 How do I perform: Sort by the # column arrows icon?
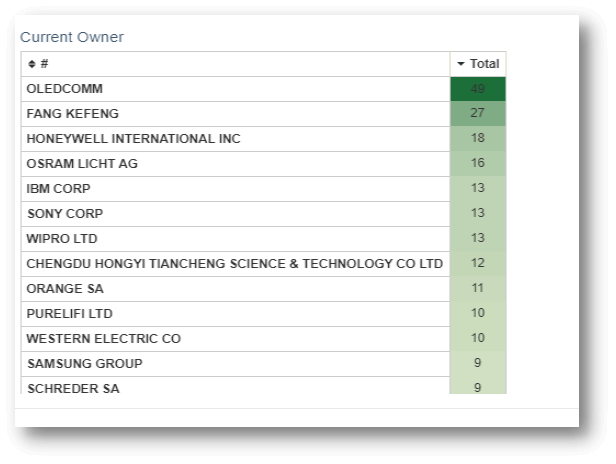click(32, 64)
